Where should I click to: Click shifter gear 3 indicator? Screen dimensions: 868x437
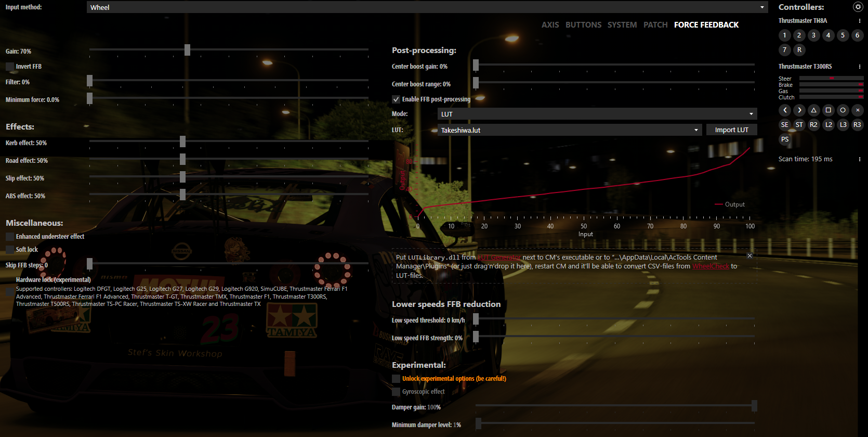[x=814, y=35]
